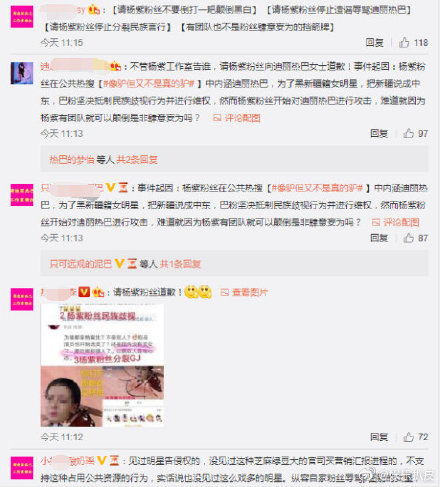
Task: Open hashtag #像驴但又不是真的驴# in second comment
Action: [x=149, y=83]
